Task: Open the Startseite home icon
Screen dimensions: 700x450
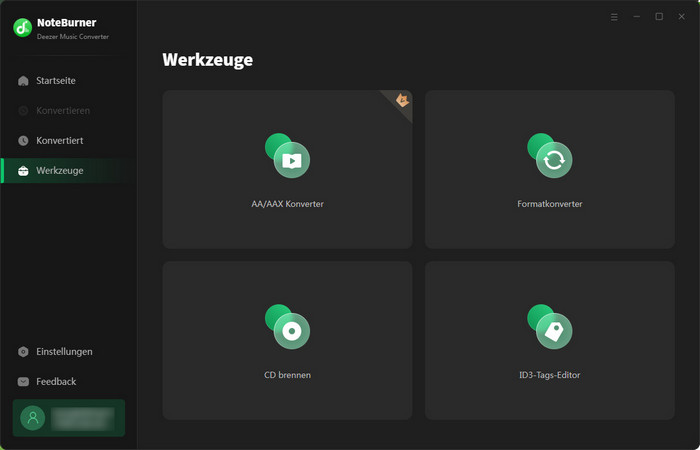Action: coord(23,81)
